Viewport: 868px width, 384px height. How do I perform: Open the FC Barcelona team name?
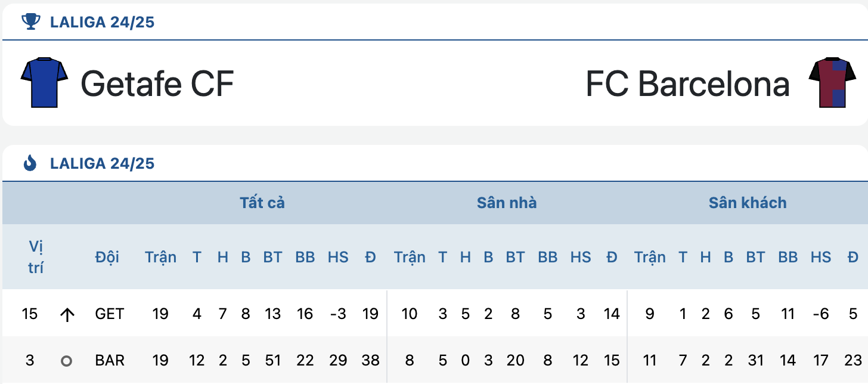pos(688,83)
